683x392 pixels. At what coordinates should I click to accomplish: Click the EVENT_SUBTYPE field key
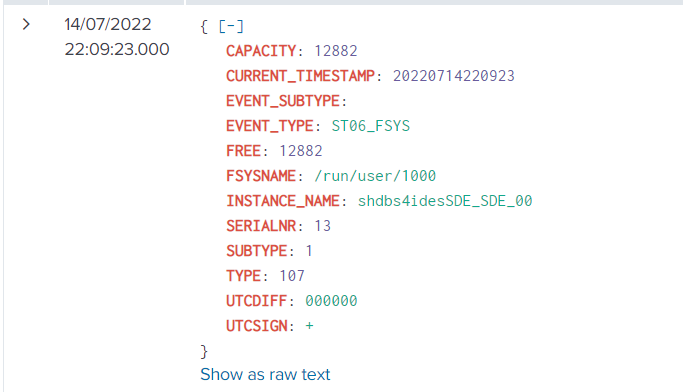click(283, 101)
